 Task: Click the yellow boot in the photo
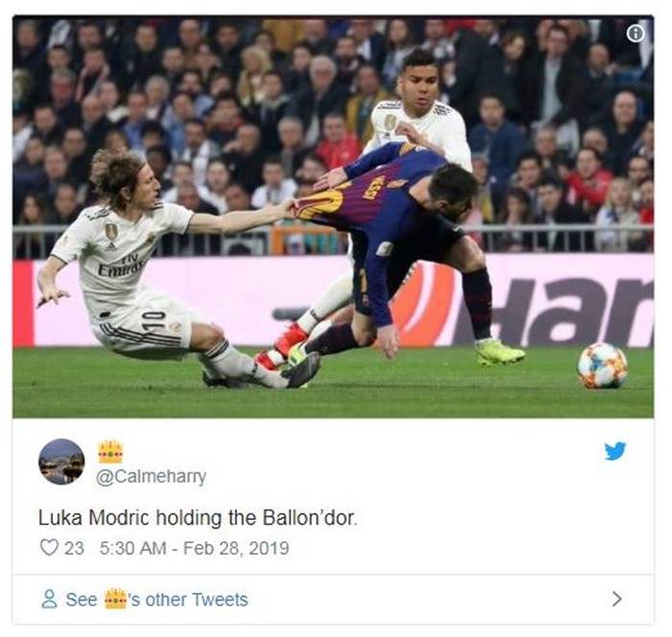click(x=499, y=351)
